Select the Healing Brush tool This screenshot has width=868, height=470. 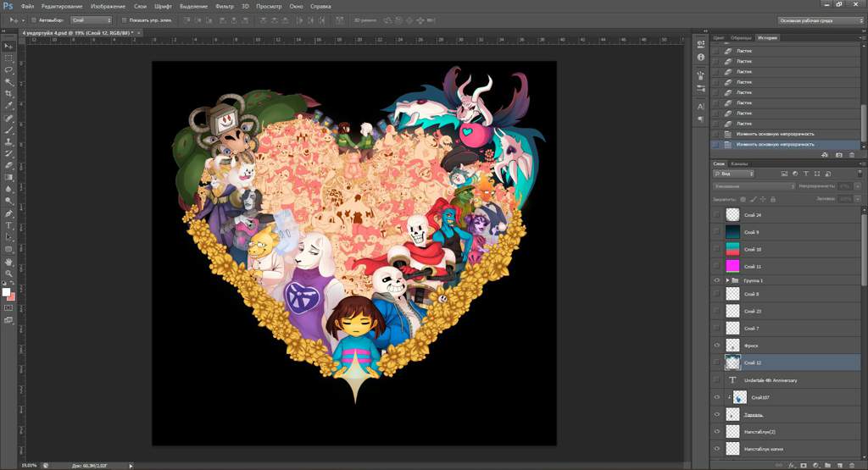(x=8, y=119)
